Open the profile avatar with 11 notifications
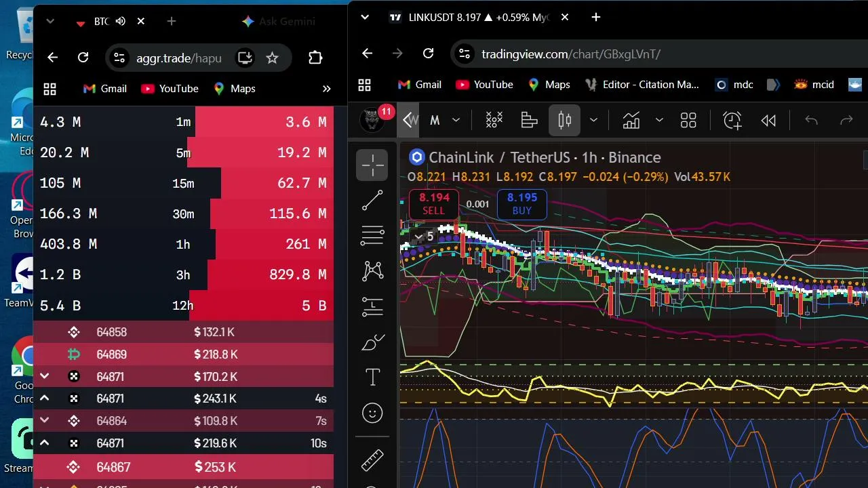868x488 pixels. click(372, 120)
